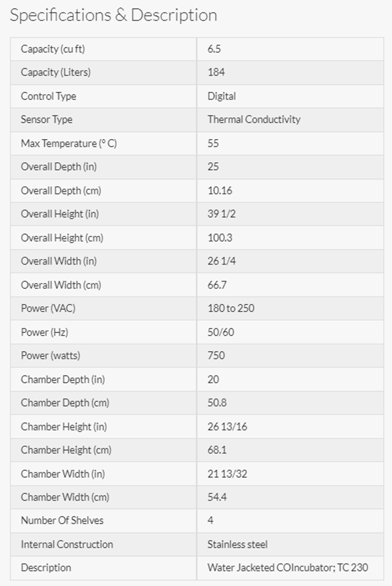Select the Stainless steel construction value
The height and width of the screenshot is (586, 392).
tap(237, 544)
